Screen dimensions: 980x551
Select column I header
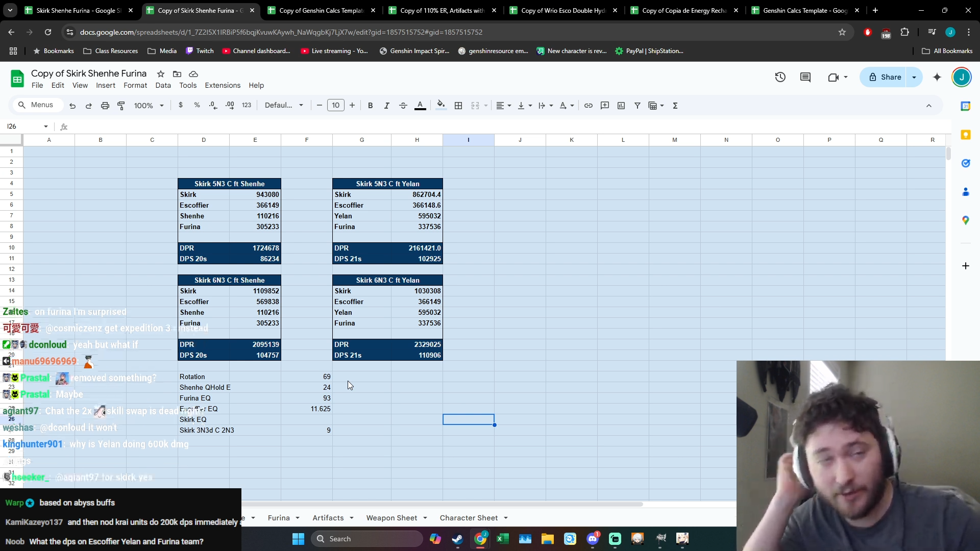click(469, 140)
